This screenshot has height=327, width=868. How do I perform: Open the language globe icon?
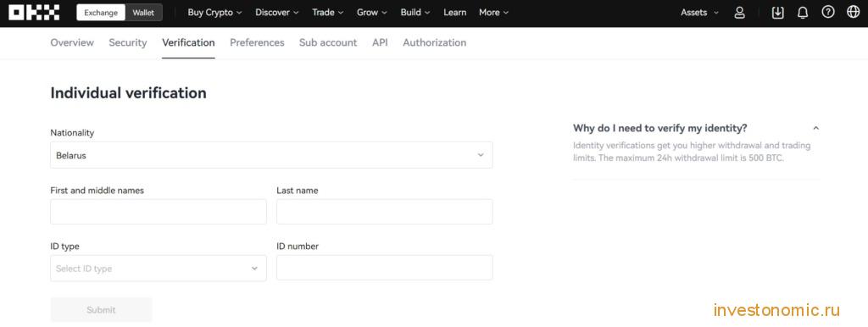pyautogui.click(x=853, y=12)
